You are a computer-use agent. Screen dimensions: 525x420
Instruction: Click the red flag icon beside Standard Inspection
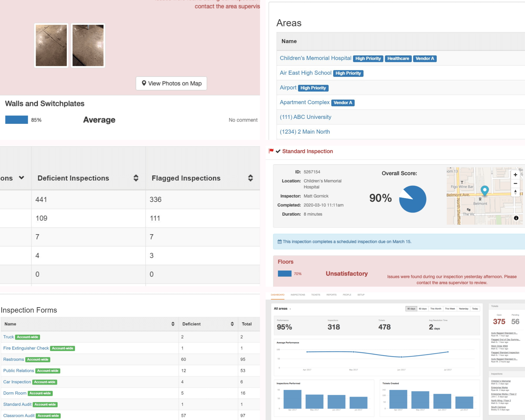(x=271, y=151)
